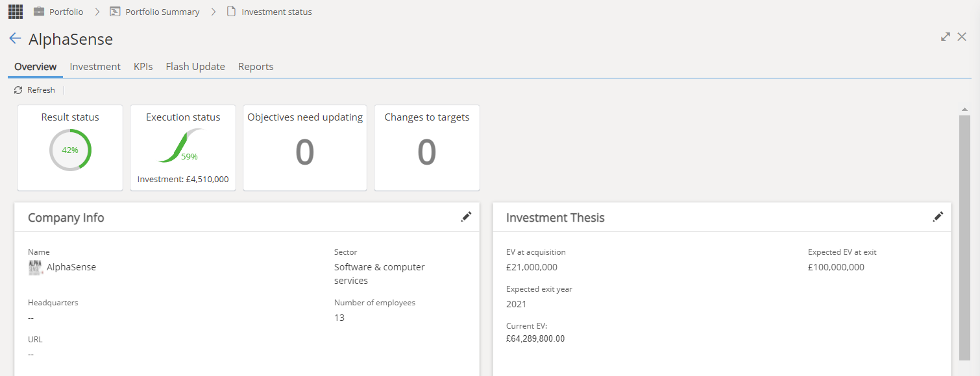Click the Software & computer services value
Viewport: 980px width, 376px height.
coord(380,274)
